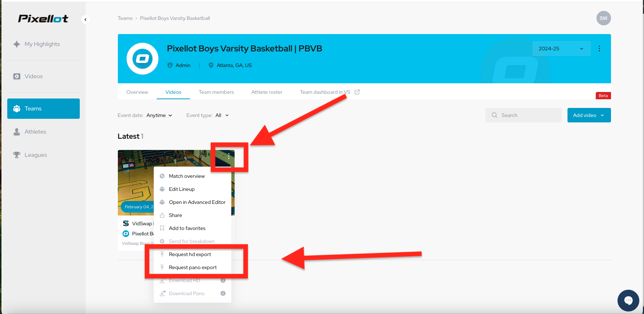Image resolution: width=644 pixels, height=314 pixels.
Task: Click the Pixellot team icon on card
Action: [126, 234]
